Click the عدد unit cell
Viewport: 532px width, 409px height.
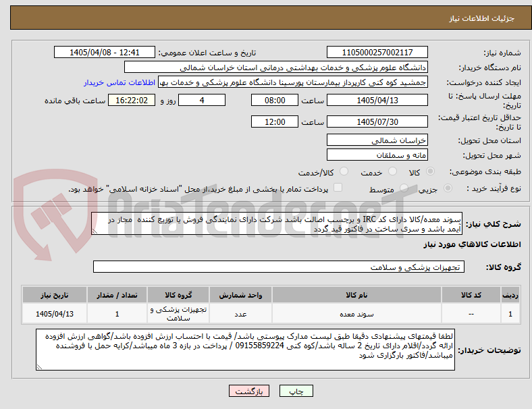click(x=240, y=314)
